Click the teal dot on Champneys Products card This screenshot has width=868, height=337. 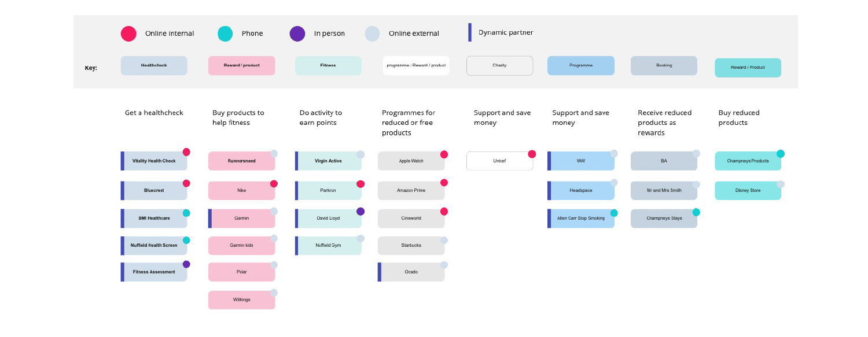(781, 154)
